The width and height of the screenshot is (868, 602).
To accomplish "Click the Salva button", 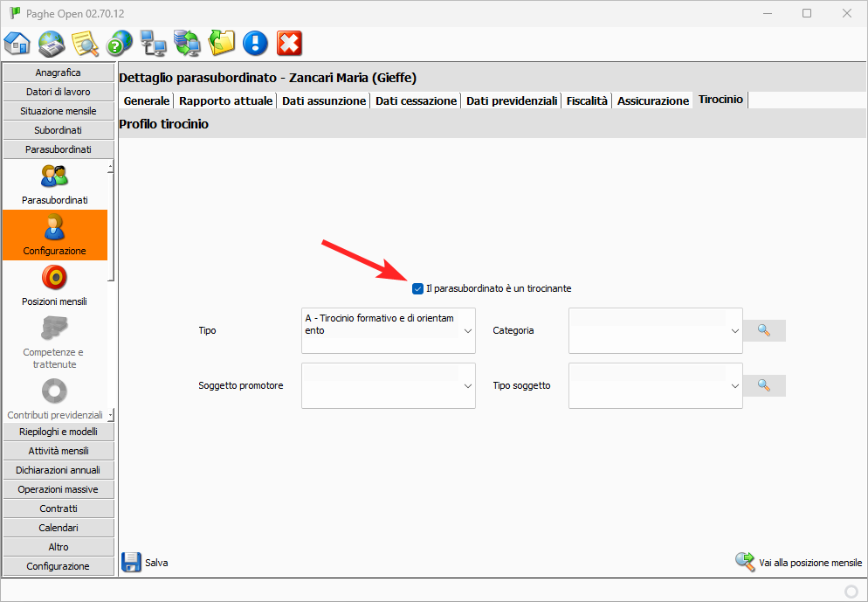I will click(145, 563).
